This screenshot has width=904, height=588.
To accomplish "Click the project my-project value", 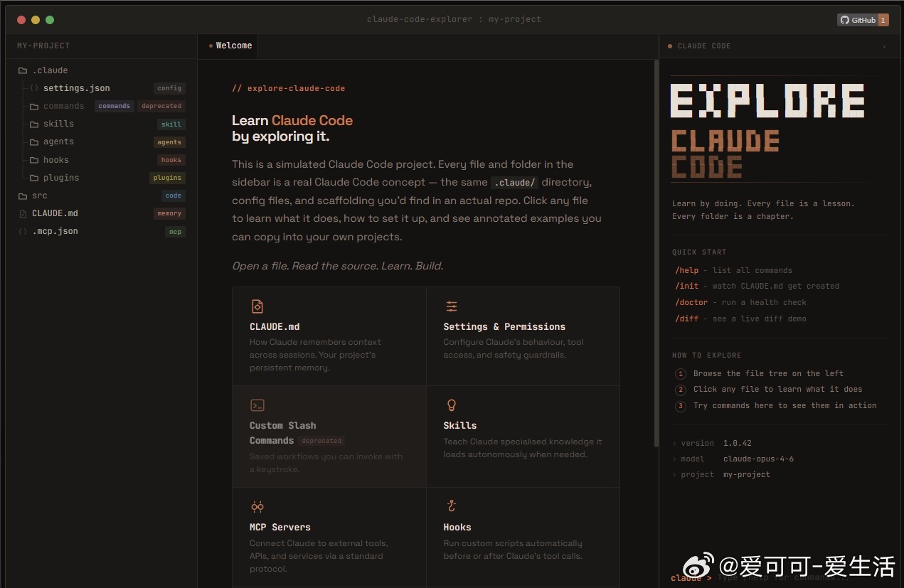I will 747,474.
